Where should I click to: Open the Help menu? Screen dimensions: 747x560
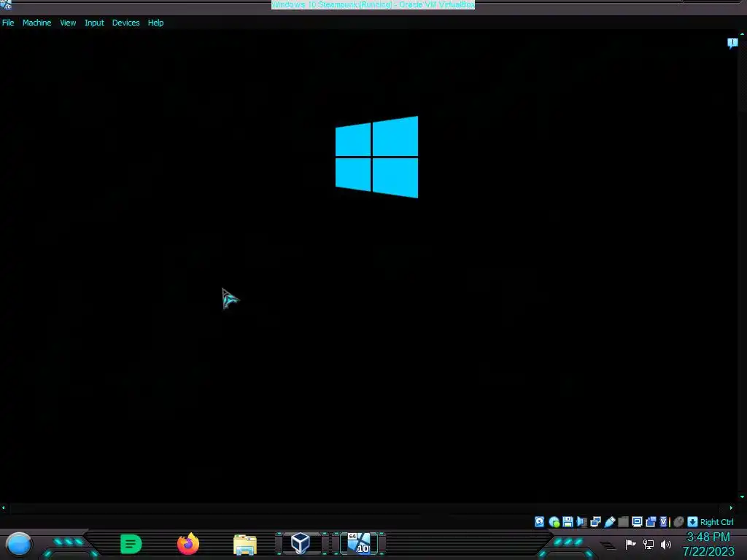(x=155, y=23)
